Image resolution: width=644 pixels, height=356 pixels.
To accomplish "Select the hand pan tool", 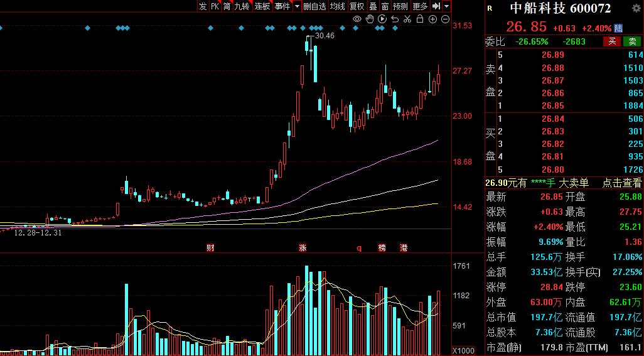I will pos(370,19).
